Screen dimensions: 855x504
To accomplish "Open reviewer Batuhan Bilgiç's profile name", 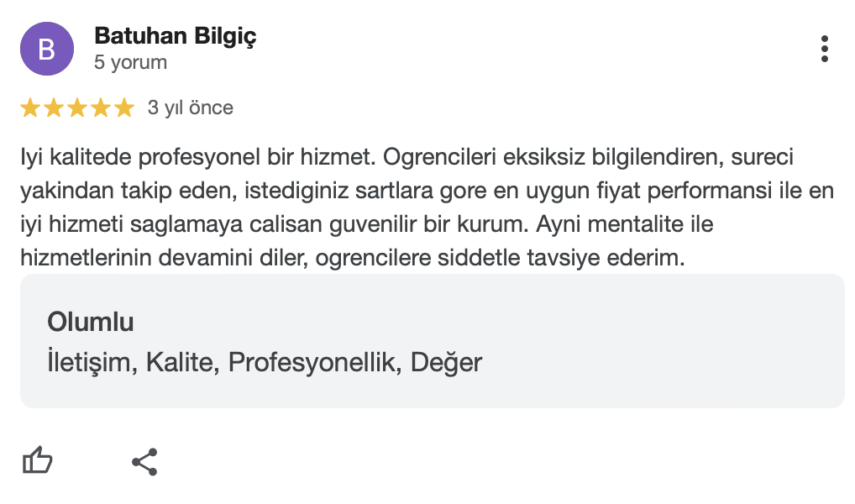I will coord(175,36).
